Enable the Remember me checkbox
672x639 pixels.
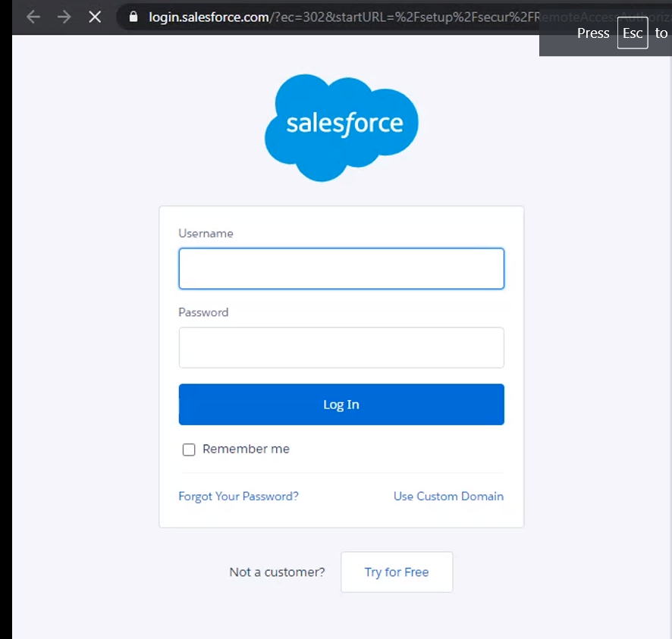pos(189,449)
